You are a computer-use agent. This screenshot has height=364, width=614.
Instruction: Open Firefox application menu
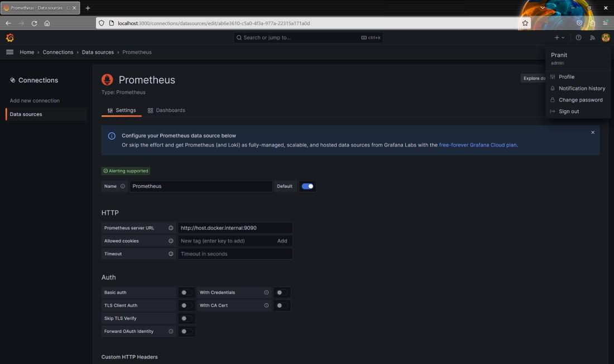point(605,23)
